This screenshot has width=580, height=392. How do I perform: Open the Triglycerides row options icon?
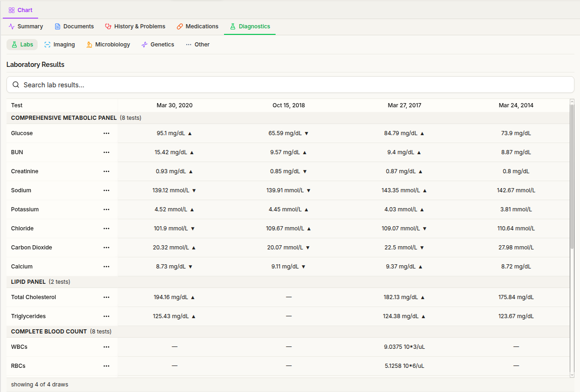tap(106, 316)
